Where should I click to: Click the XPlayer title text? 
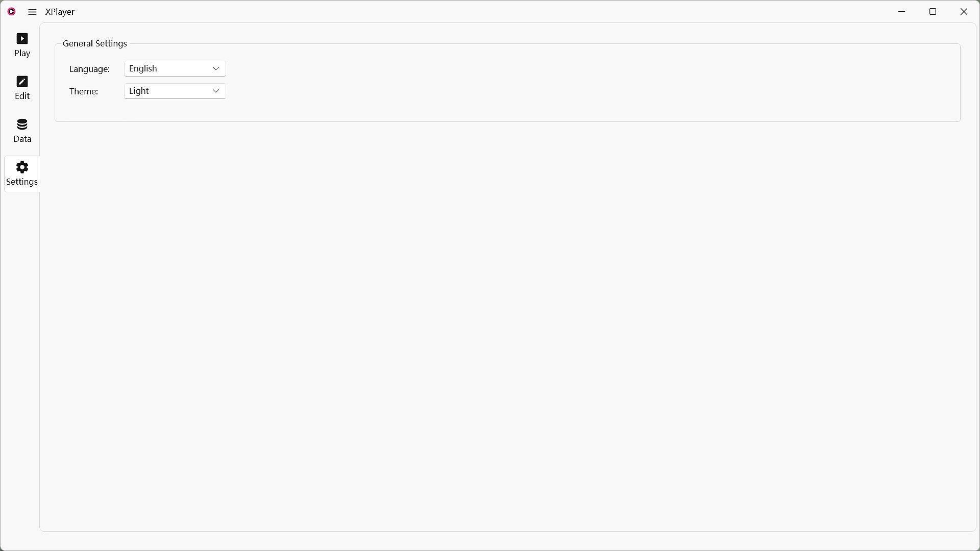(x=60, y=12)
